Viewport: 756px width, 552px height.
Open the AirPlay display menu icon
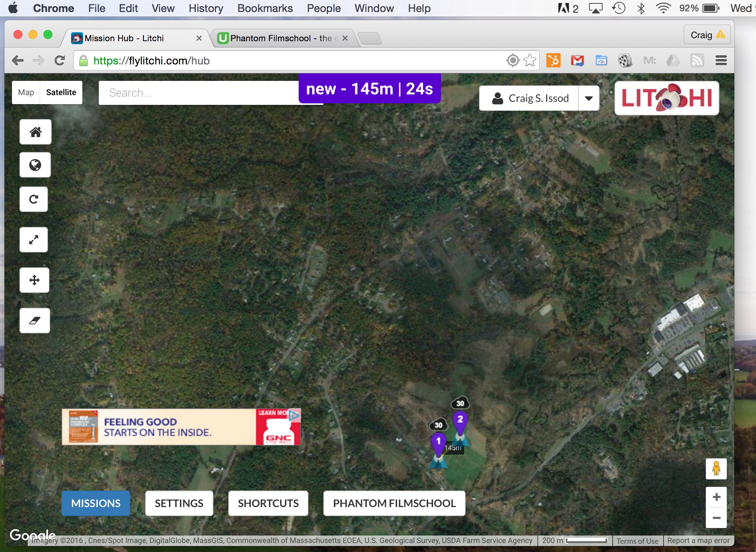(595, 8)
